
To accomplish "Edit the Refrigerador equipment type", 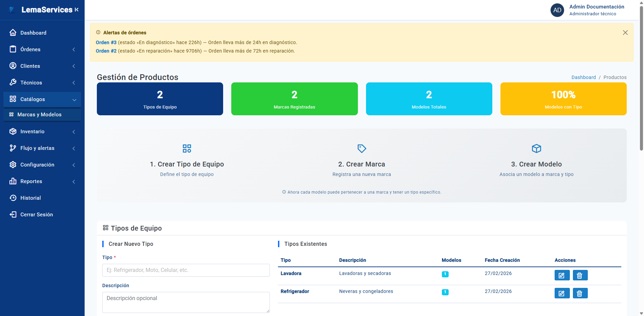I will click(x=562, y=293).
